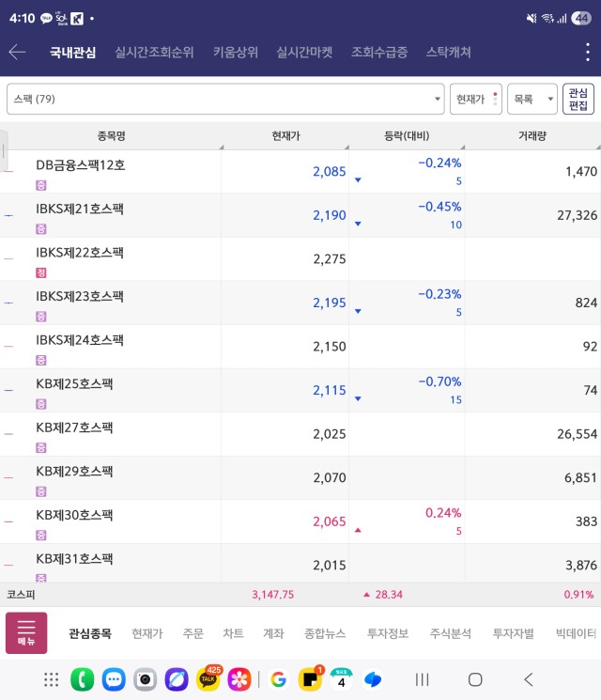Open the app drawer grid icon

52,679
